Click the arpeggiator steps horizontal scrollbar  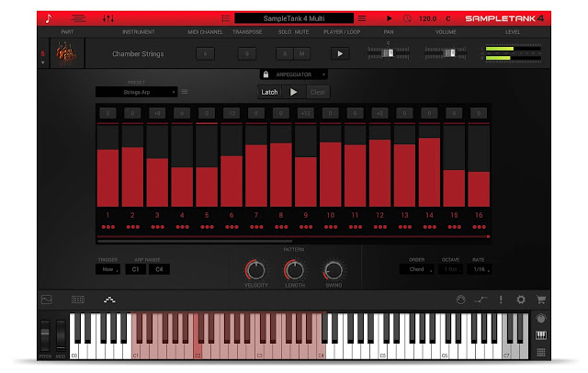tap(194, 241)
